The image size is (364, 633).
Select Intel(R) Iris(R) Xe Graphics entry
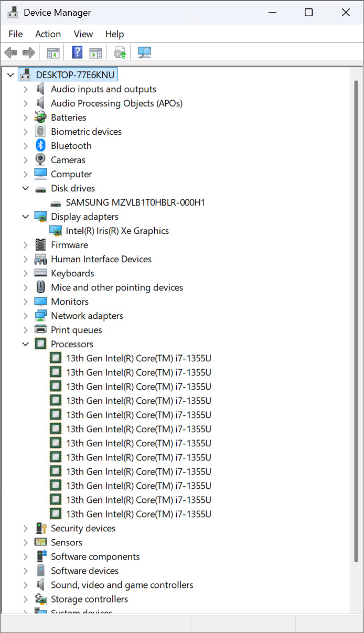pyautogui.click(x=117, y=231)
